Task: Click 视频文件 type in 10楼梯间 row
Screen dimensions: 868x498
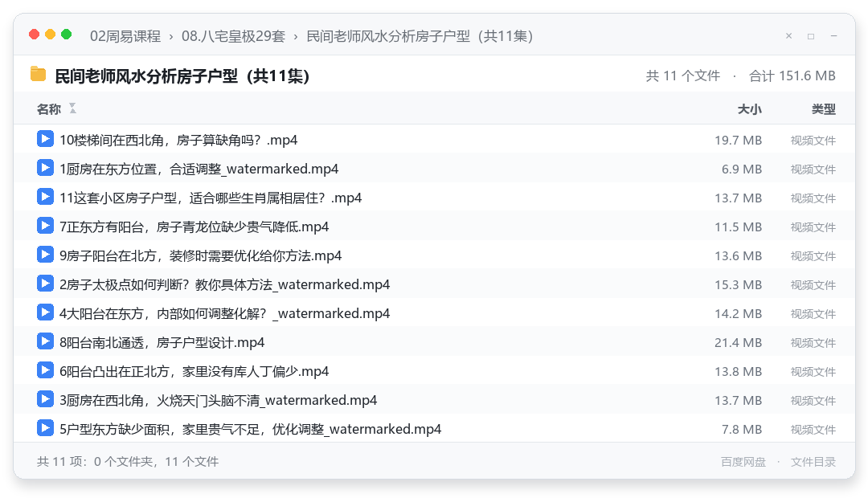Action: tap(813, 140)
